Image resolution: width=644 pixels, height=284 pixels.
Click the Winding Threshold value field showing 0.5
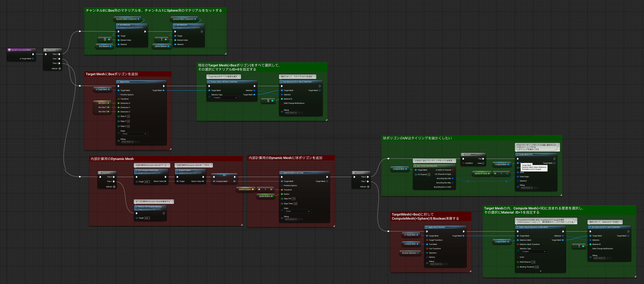pyautogui.click(x=537, y=267)
